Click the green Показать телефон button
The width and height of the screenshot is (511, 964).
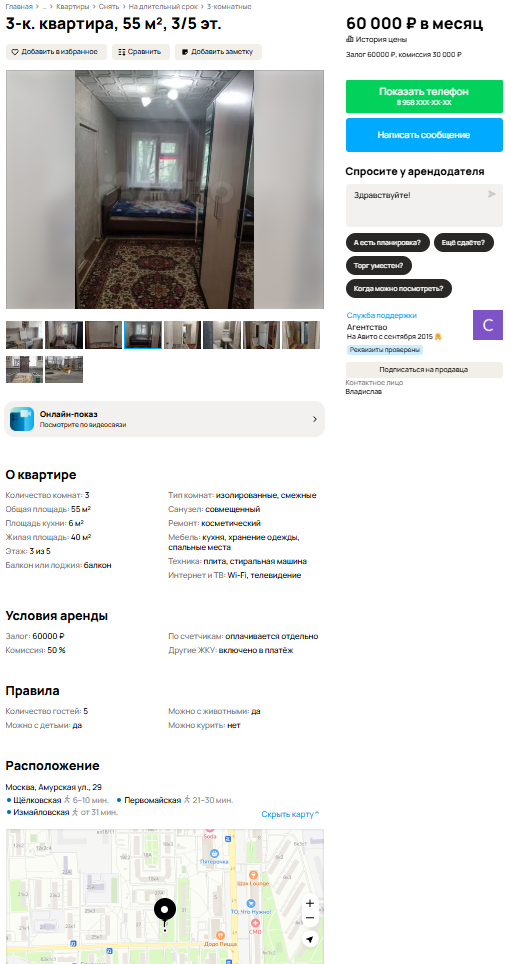pos(424,97)
